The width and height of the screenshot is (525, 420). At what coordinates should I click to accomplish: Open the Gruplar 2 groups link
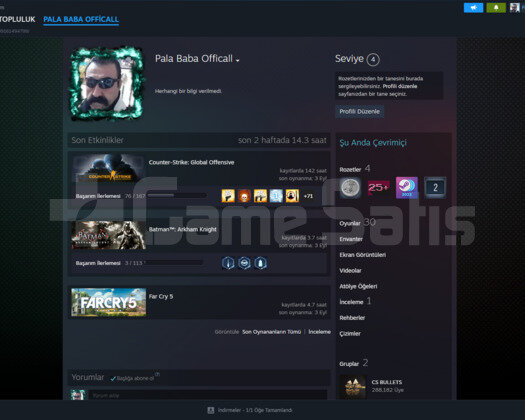(x=354, y=363)
